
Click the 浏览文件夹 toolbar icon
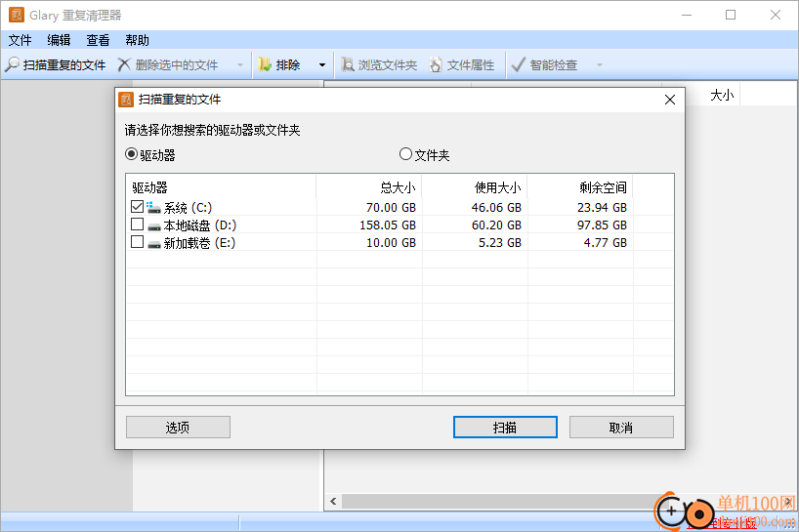(x=347, y=64)
